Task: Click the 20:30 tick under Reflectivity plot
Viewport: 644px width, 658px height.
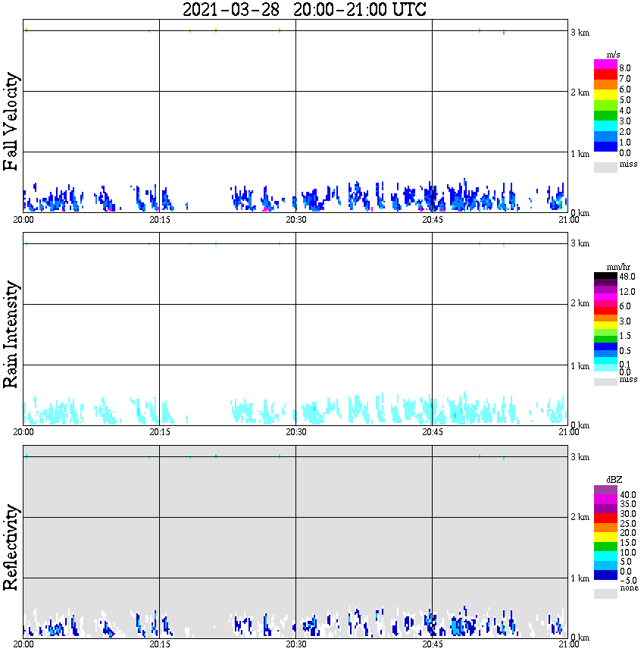Action: click(295, 644)
